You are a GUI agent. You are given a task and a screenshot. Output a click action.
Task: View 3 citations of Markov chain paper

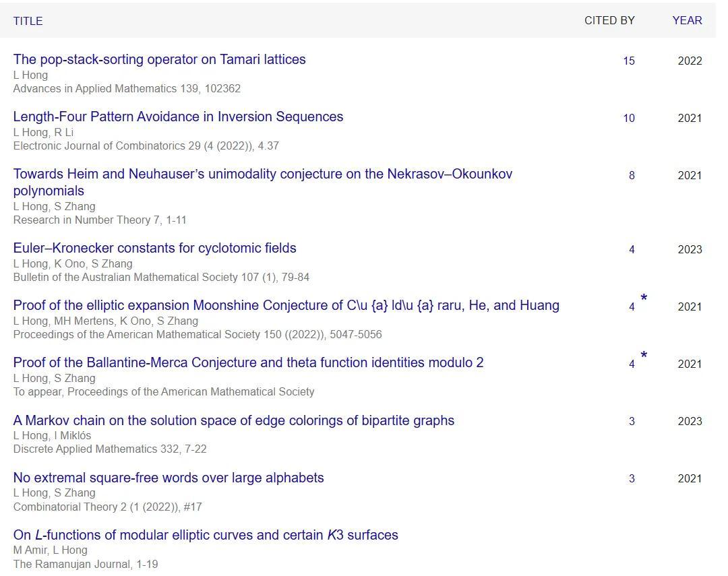(x=632, y=421)
